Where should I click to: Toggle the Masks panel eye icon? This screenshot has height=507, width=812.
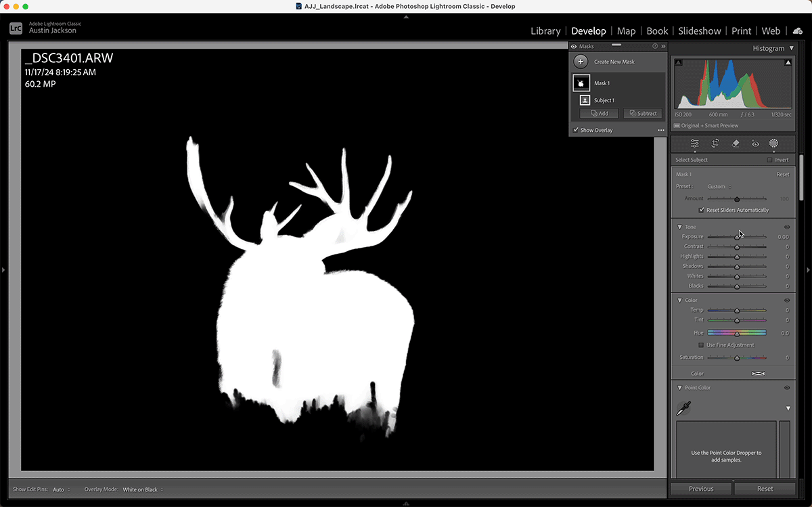click(574, 46)
